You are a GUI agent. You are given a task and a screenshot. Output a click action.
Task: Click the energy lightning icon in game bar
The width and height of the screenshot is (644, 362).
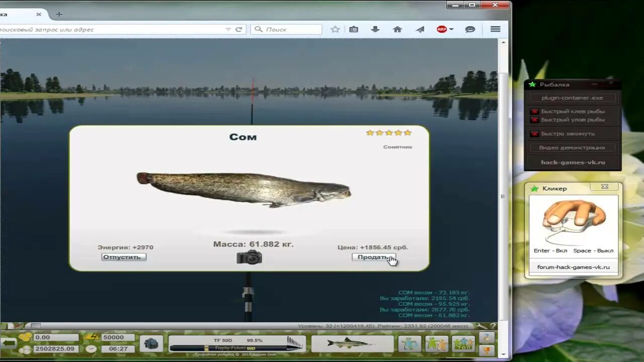[91, 337]
